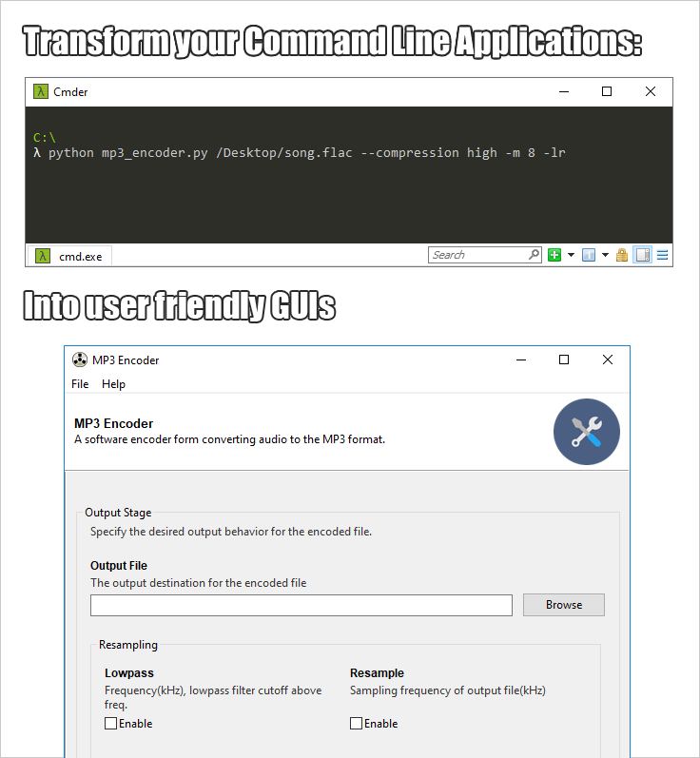Expand the dropdown arrow next to consoles icon
This screenshot has height=758, width=700.
pos(605,255)
